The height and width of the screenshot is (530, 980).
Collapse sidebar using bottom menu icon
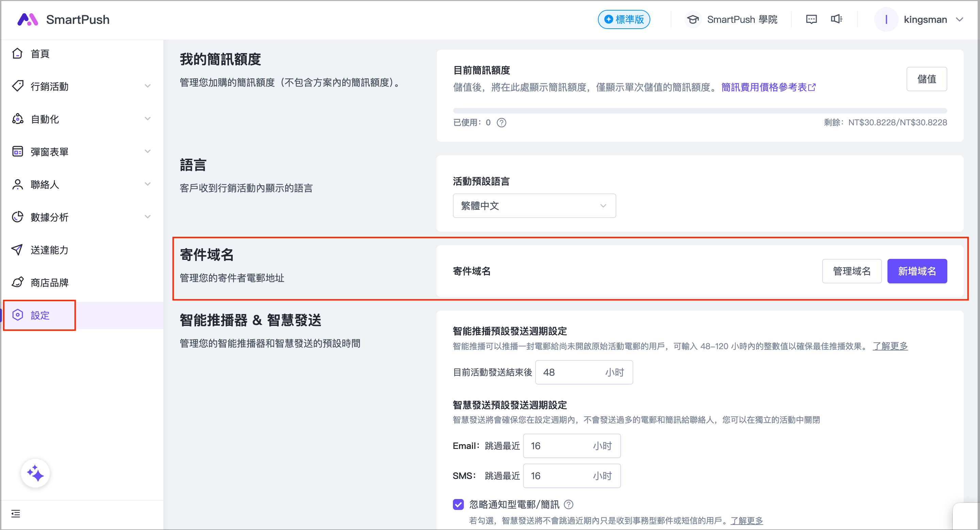(16, 514)
